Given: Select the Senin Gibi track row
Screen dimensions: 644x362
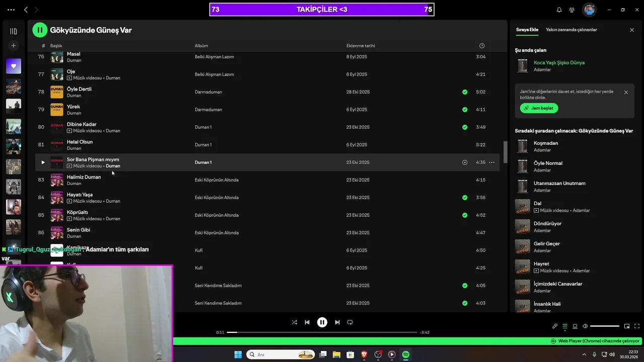Looking at the screenshot, I should pyautogui.click(x=267, y=233).
